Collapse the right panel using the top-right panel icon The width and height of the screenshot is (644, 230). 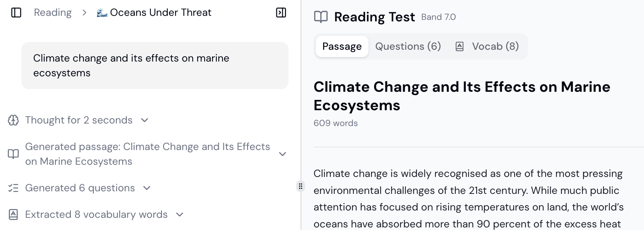(281, 13)
